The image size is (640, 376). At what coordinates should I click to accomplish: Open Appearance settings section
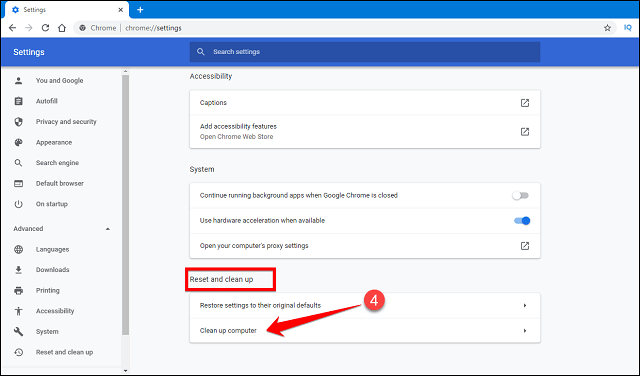[54, 142]
